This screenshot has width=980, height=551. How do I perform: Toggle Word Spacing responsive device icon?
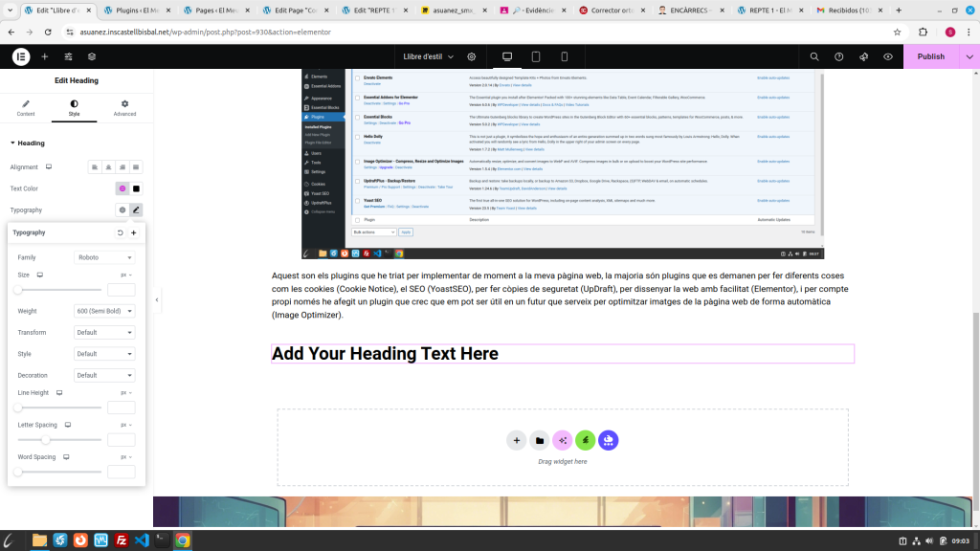tap(66, 457)
